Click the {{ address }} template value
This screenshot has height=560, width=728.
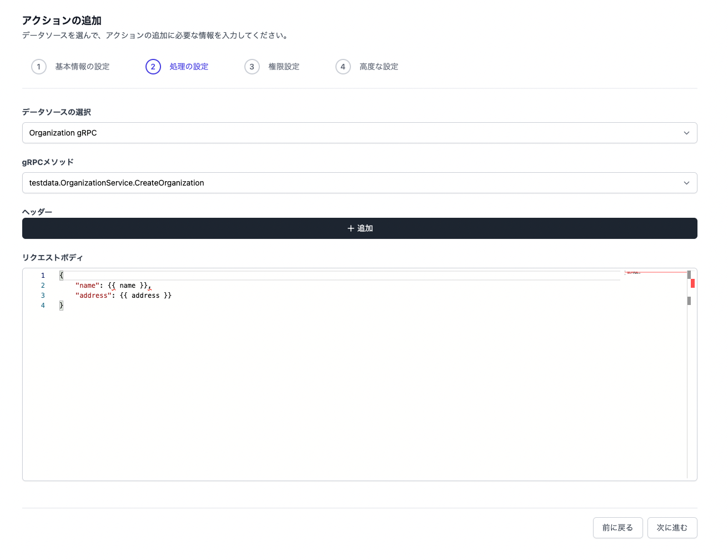pos(145,296)
